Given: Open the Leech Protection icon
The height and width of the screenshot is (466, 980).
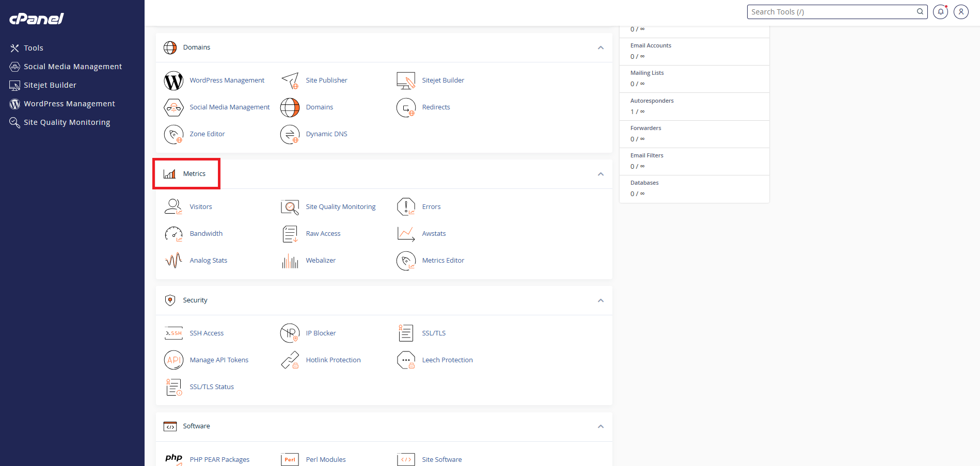Looking at the screenshot, I should 406,360.
